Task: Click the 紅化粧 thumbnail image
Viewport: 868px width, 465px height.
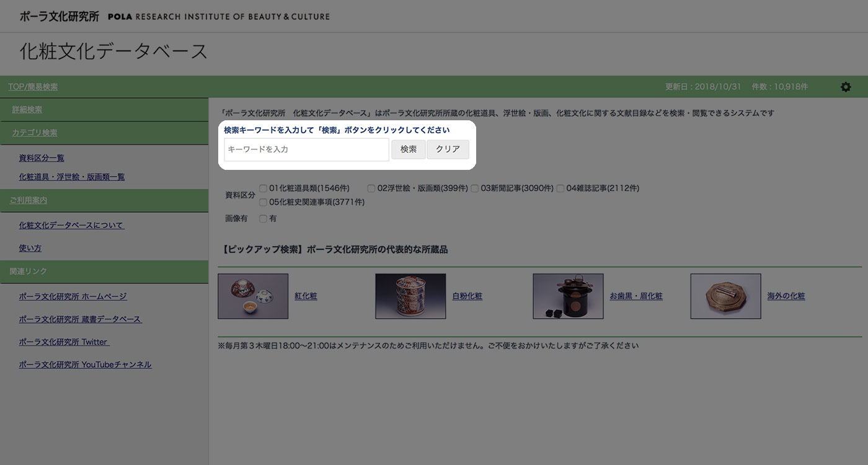Action: tap(253, 296)
